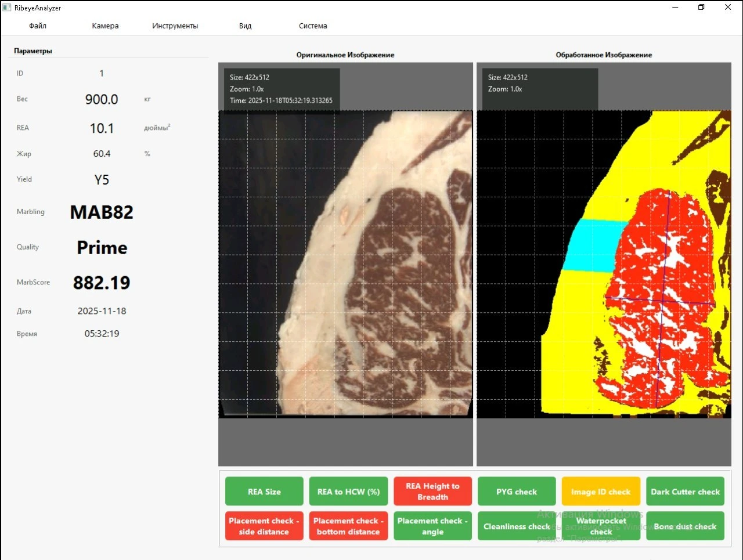Open the Система menu
Screen dimensions: 743x560
(313, 26)
